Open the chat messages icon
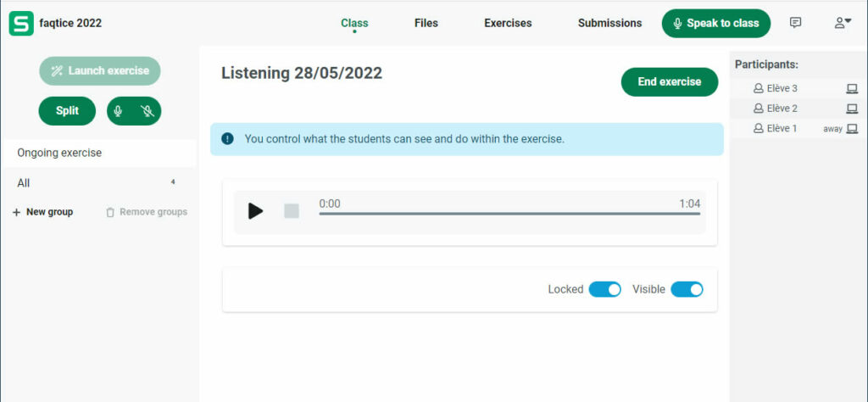This screenshot has height=402, width=868. tap(795, 23)
